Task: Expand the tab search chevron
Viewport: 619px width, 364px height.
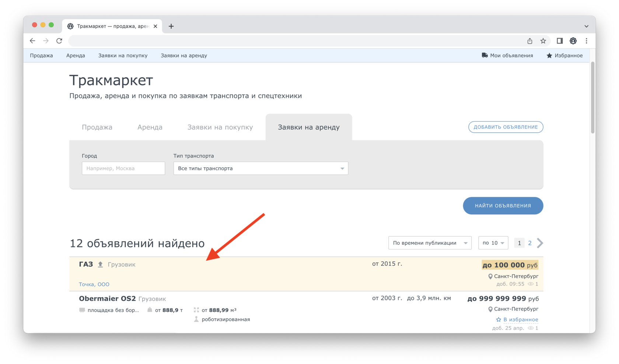Action: point(586,26)
